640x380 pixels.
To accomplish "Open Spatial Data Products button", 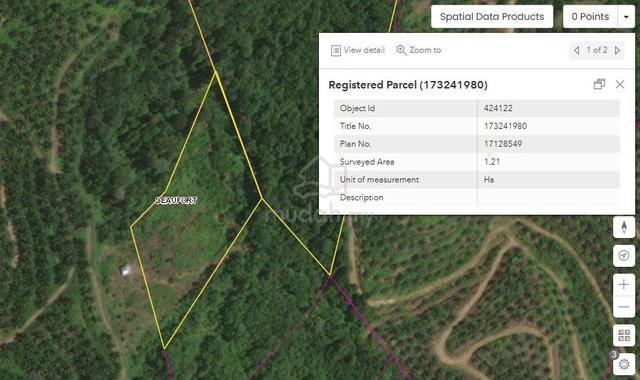I will [x=492, y=17].
